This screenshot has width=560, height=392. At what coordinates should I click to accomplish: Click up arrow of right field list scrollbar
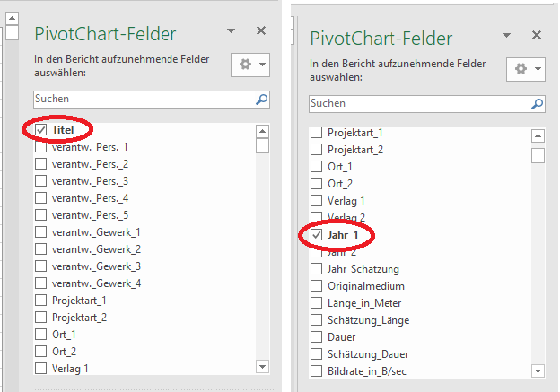pyautogui.click(x=538, y=135)
